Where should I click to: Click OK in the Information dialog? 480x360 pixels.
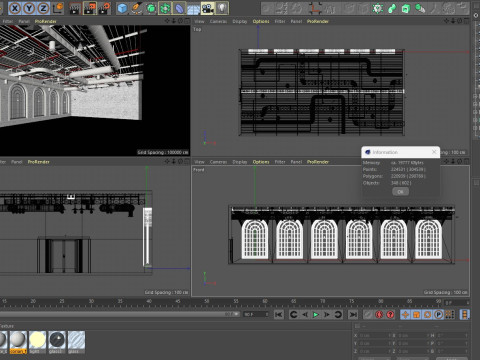click(400, 192)
